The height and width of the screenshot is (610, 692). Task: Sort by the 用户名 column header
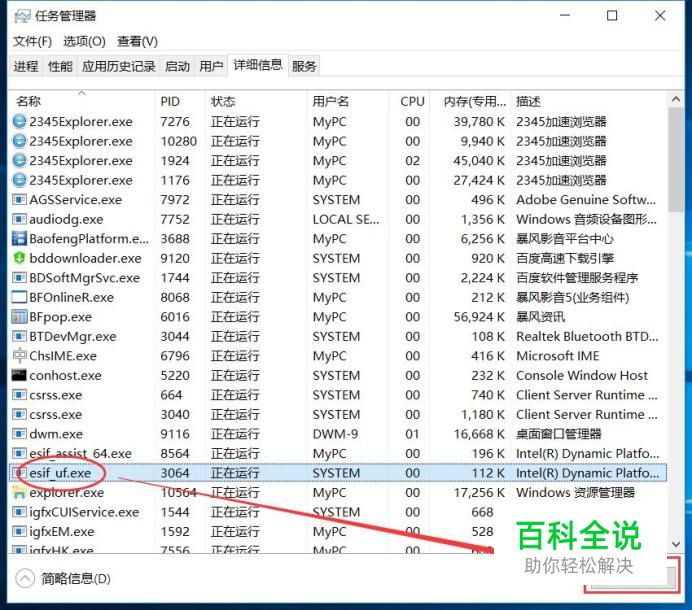(x=348, y=101)
